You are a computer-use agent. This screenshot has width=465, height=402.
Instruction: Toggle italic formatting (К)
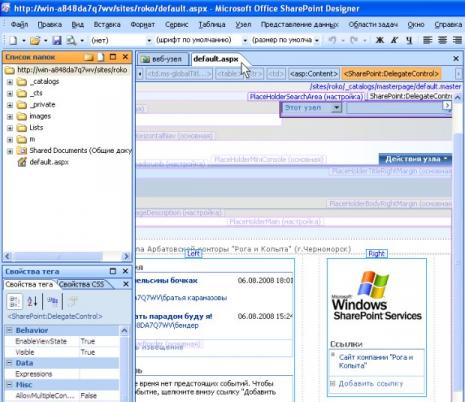(394, 40)
